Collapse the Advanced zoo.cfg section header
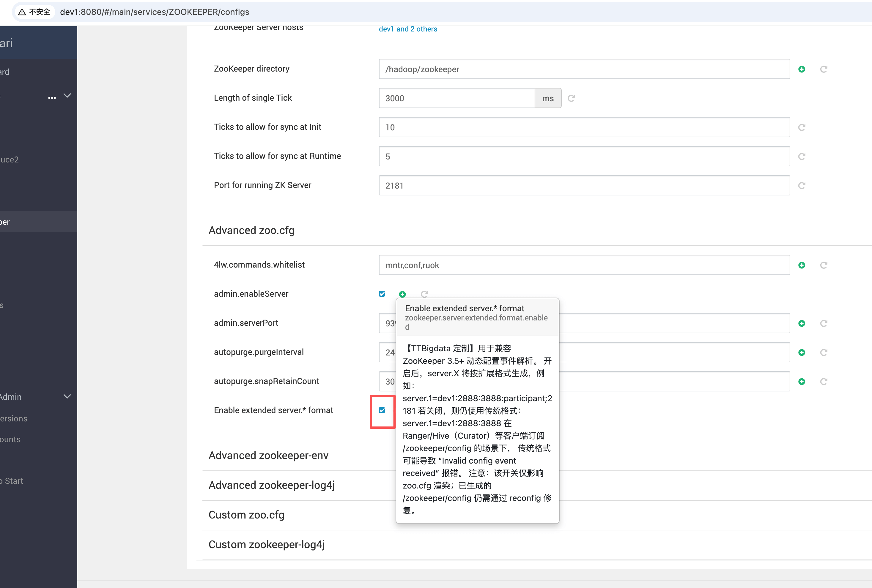872x588 pixels. [251, 230]
